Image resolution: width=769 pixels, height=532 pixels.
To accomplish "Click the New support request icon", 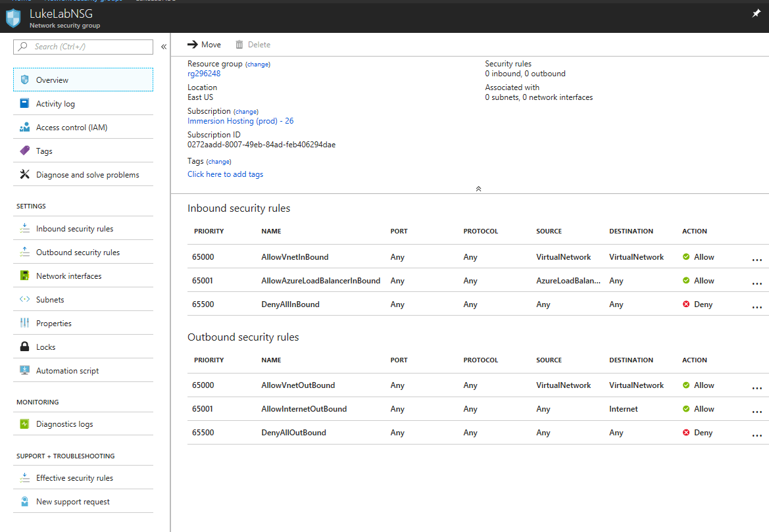I will pyautogui.click(x=24, y=501).
